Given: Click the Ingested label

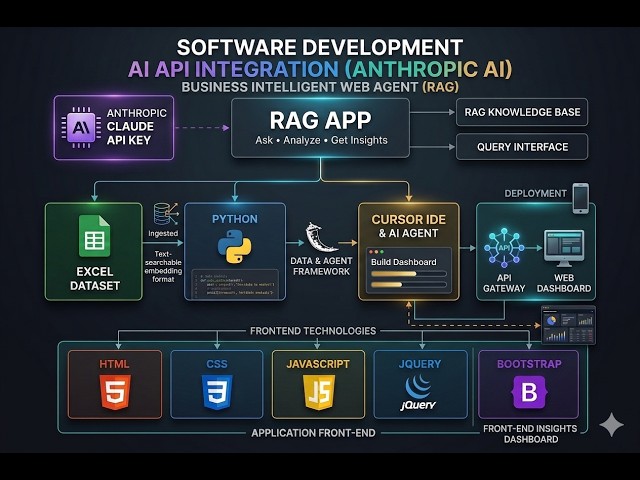Looking at the screenshot, I should pos(163,233).
